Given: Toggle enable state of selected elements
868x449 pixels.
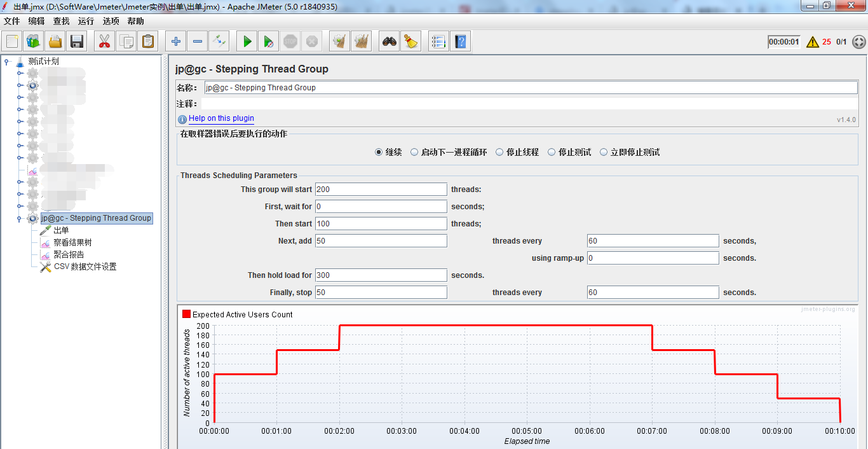Looking at the screenshot, I should coord(219,42).
